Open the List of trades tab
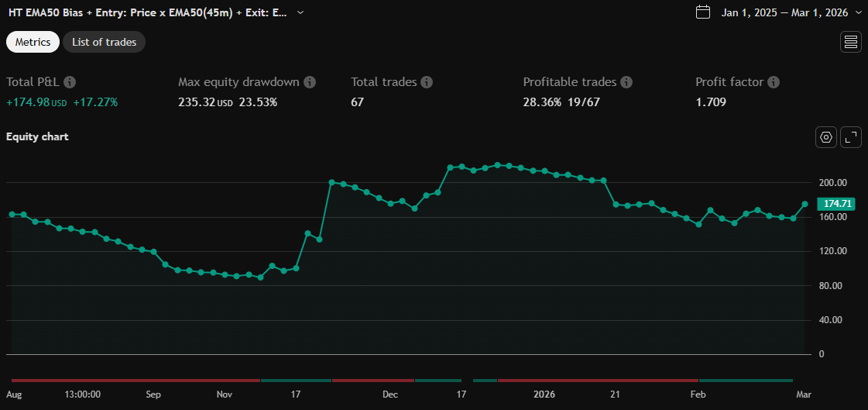 [x=104, y=42]
